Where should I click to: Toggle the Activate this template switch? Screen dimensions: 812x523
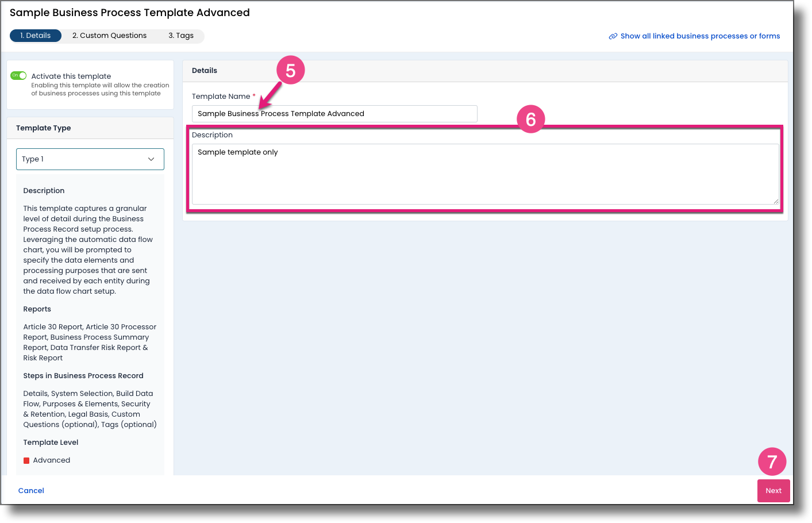click(18, 76)
